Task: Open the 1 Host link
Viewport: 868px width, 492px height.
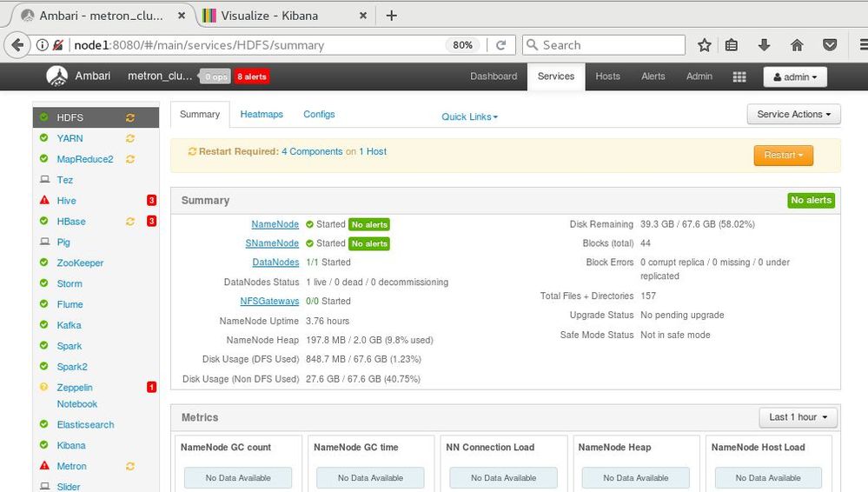Action: click(373, 152)
